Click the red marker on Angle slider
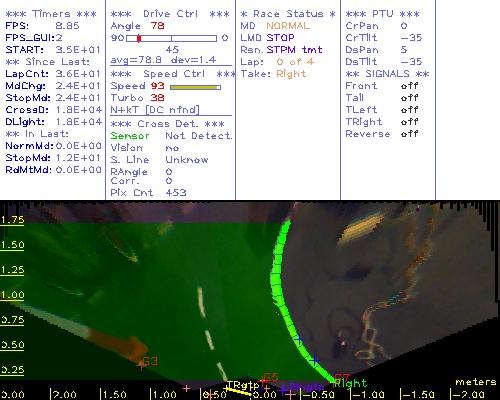The image size is (500, 400). (139, 38)
